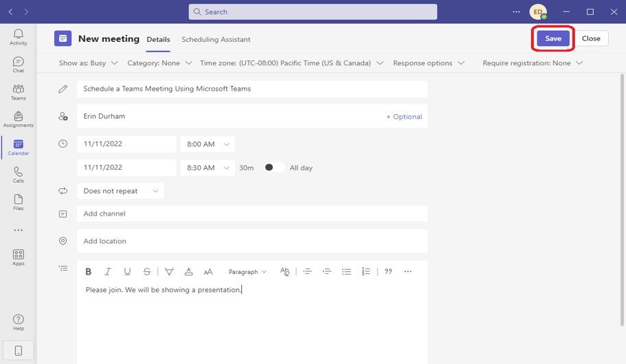Open text highlight color picker
The image size is (626, 364).
tap(169, 272)
